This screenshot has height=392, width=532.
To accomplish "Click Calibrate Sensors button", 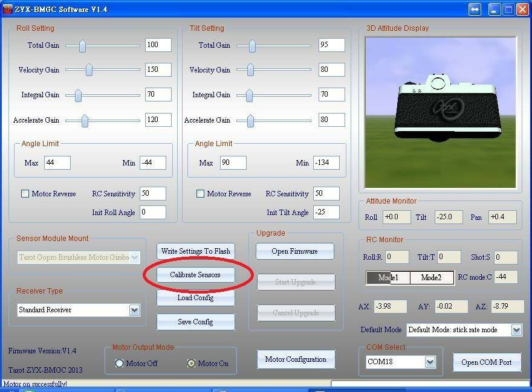I will pyautogui.click(x=195, y=275).
